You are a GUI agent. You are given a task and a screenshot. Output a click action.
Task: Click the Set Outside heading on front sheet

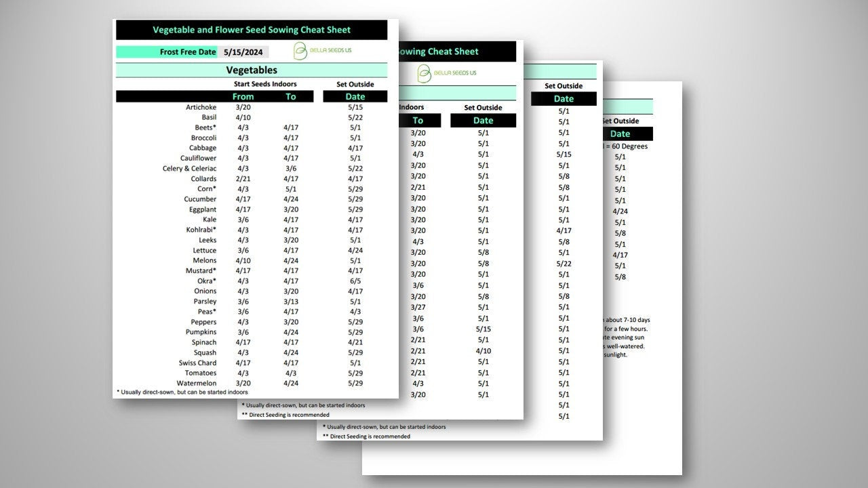(x=355, y=85)
